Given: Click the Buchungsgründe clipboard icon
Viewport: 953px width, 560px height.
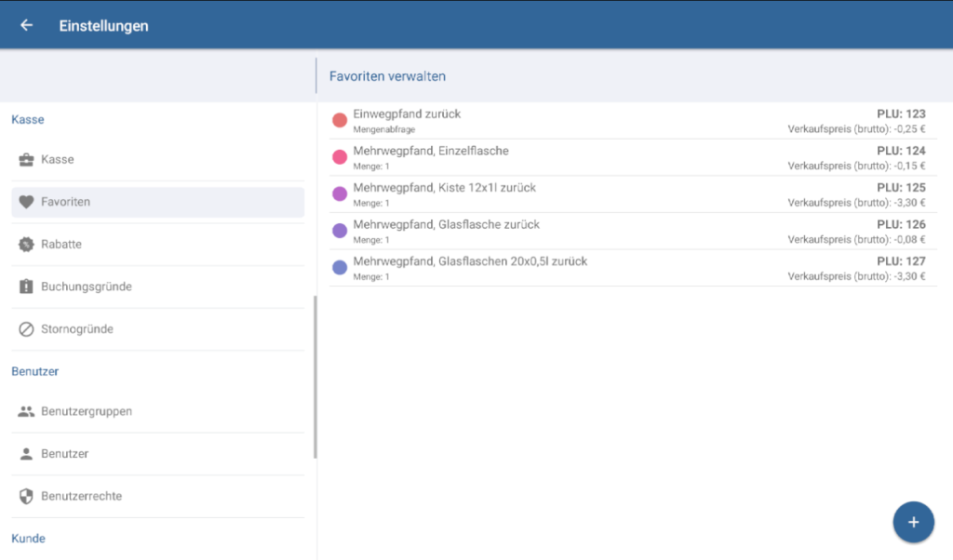Looking at the screenshot, I should coord(26,287).
